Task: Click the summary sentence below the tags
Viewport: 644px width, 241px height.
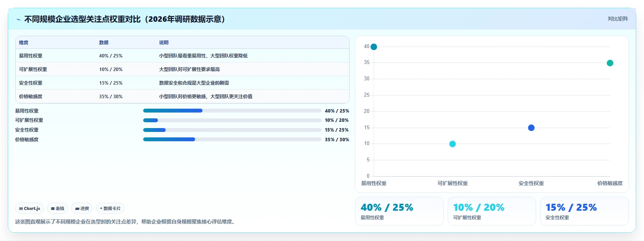Action: pyautogui.click(x=126, y=222)
